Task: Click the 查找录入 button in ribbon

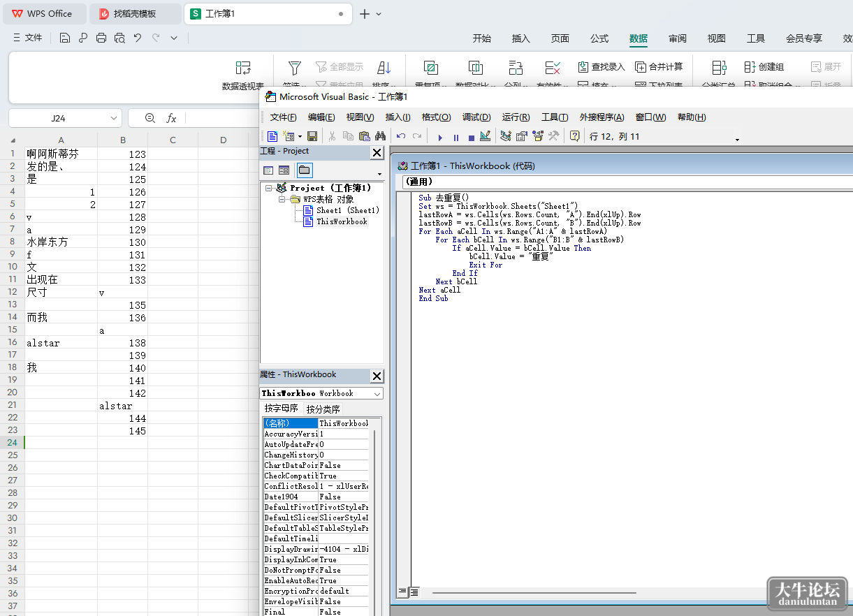Action: click(x=602, y=67)
